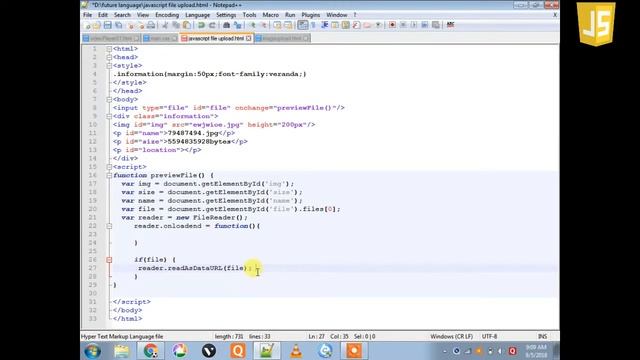Click the taskbar clock showing 9:09 AM
640x360 pixels.
[x=536, y=351]
